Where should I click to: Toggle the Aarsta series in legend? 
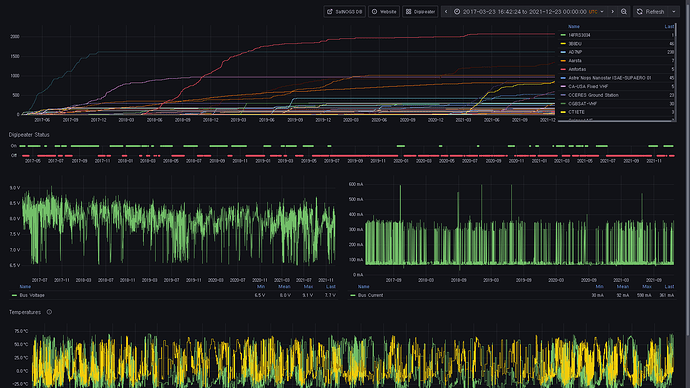575,61
